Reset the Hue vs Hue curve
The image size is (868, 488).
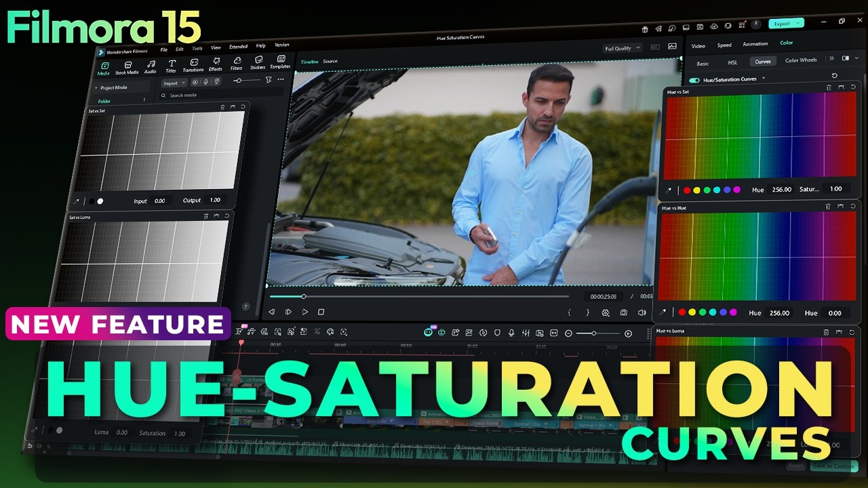(854, 206)
